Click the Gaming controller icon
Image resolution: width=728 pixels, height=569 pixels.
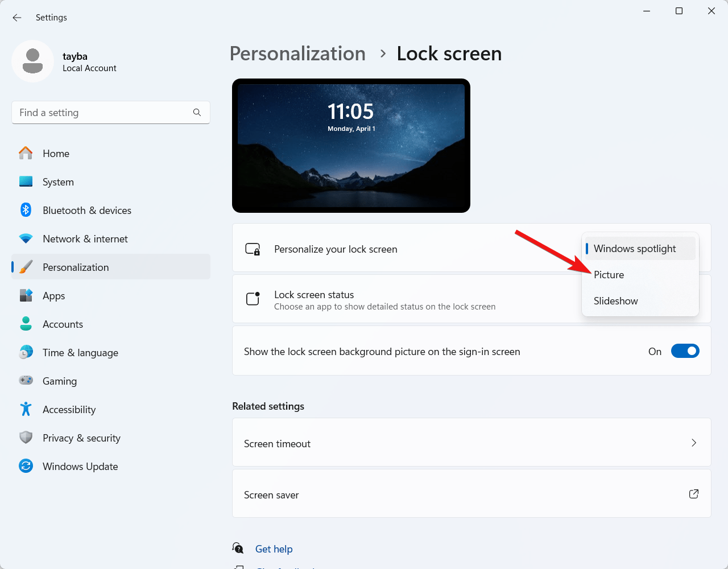(26, 381)
